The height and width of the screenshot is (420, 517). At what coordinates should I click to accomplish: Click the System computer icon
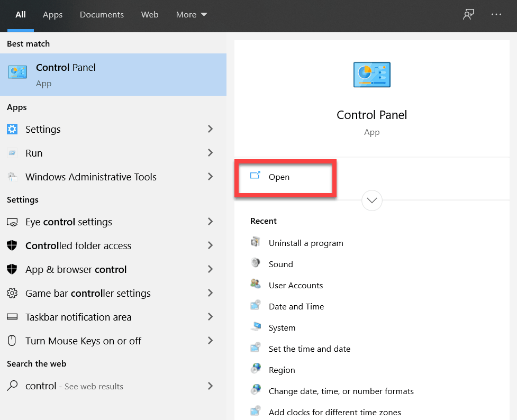(x=256, y=326)
